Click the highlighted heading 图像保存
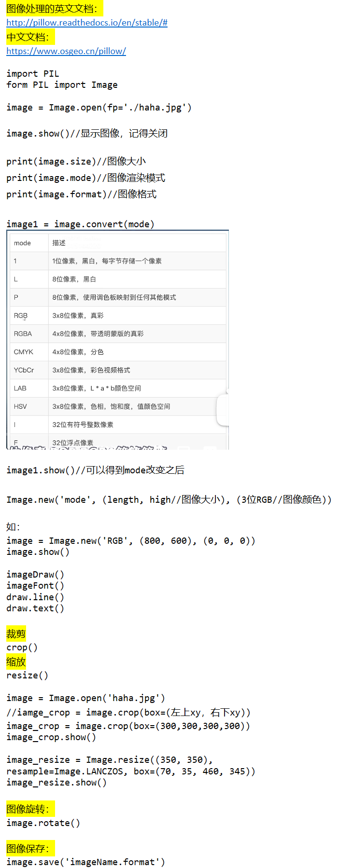 30,848
